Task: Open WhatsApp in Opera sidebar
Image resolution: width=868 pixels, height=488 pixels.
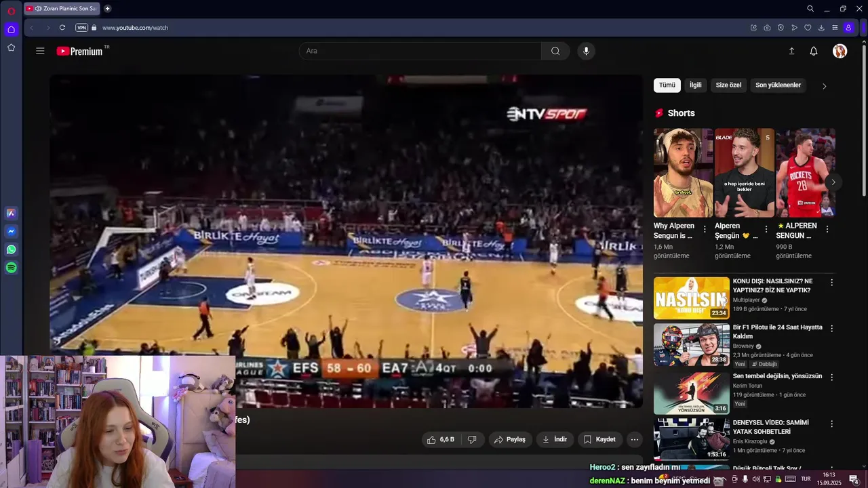Action: click(x=11, y=249)
